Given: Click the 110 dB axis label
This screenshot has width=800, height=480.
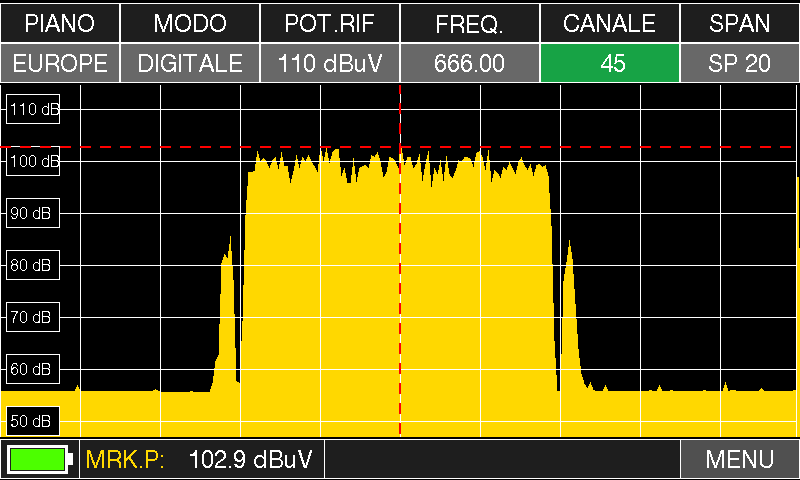Looking at the screenshot, I should (33, 109).
